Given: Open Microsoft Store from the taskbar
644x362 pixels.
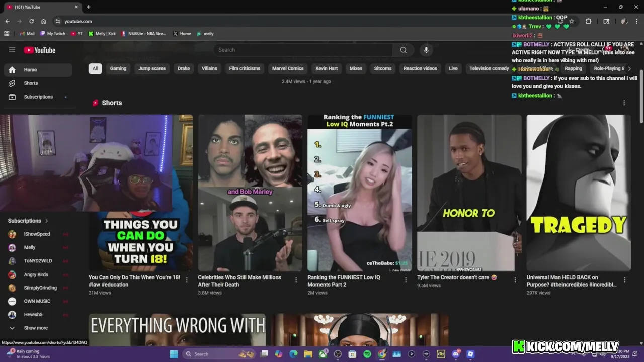Looking at the screenshot, I should point(353,354).
